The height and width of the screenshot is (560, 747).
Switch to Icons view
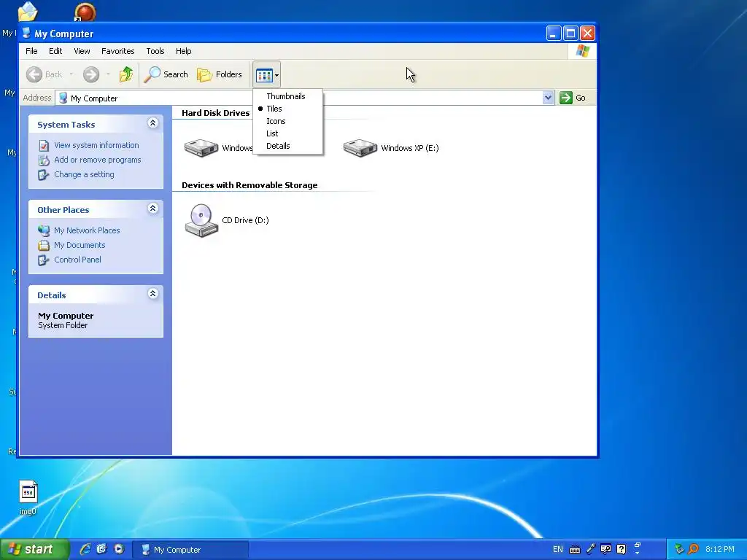(x=276, y=121)
